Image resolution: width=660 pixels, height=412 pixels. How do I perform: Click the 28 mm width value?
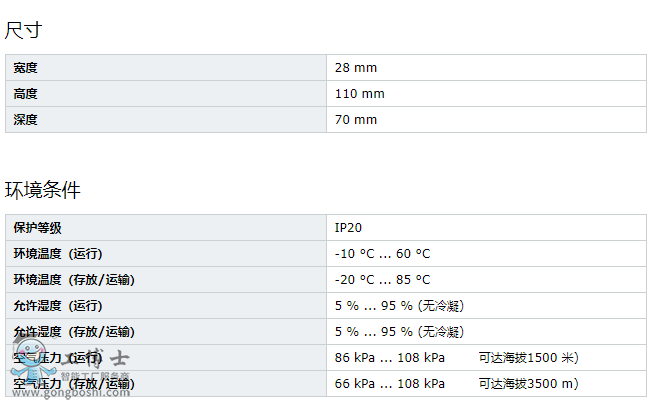356,68
